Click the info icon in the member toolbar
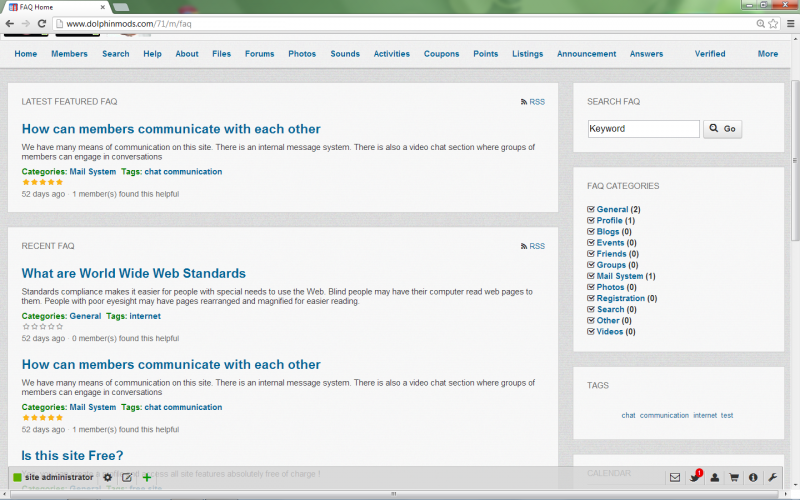 [x=753, y=478]
